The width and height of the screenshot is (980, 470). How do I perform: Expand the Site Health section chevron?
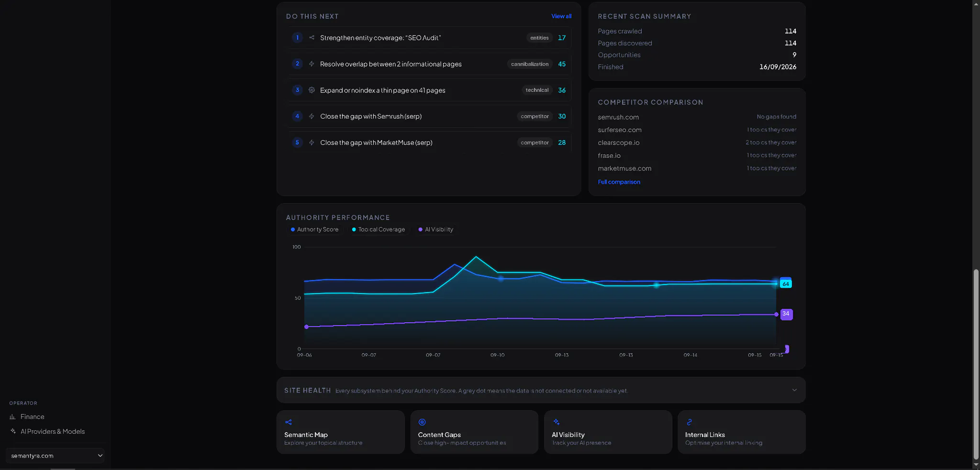pyautogui.click(x=794, y=390)
